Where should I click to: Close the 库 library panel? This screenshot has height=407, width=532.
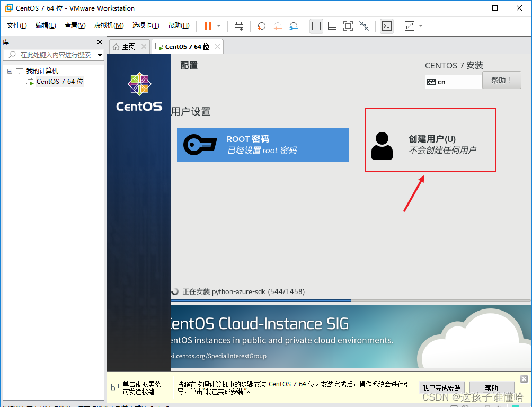(x=100, y=42)
